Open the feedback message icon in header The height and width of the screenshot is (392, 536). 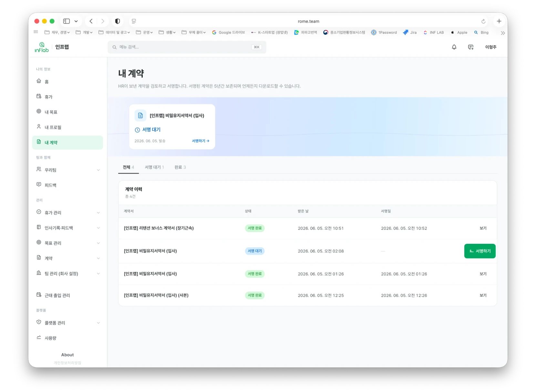(x=471, y=47)
